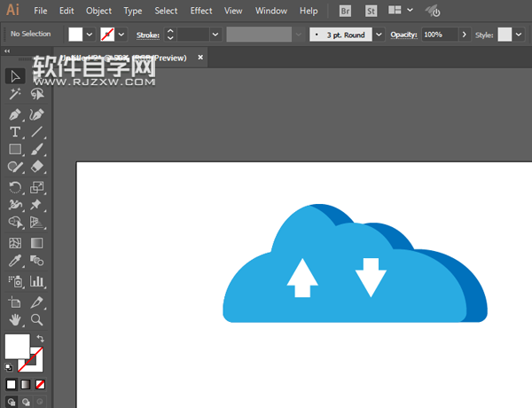The width and height of the screenshot is (532, 408).
Task: Select the Zoom magnifier tool
Action: pos(37,319)
